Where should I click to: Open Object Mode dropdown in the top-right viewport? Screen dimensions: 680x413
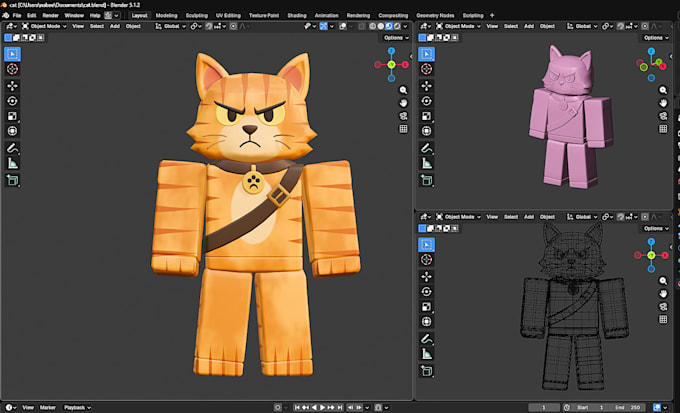click(459, 26)
